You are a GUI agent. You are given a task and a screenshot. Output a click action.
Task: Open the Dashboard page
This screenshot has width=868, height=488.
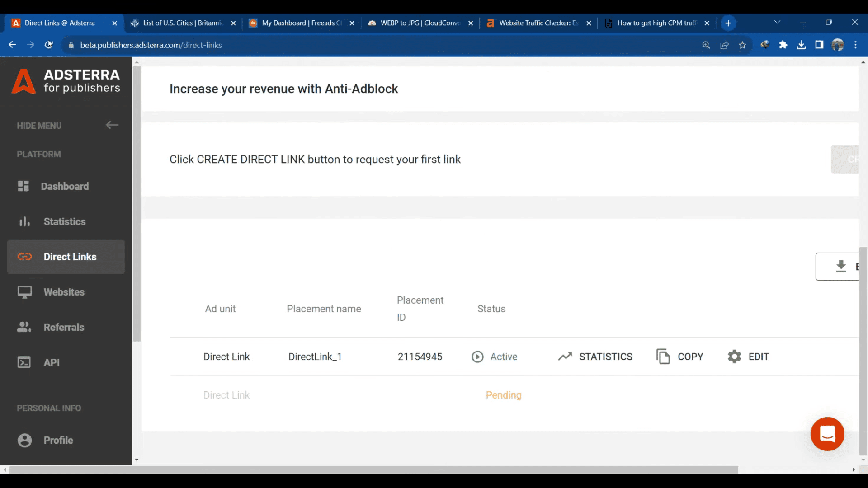(x=66, y=186)
